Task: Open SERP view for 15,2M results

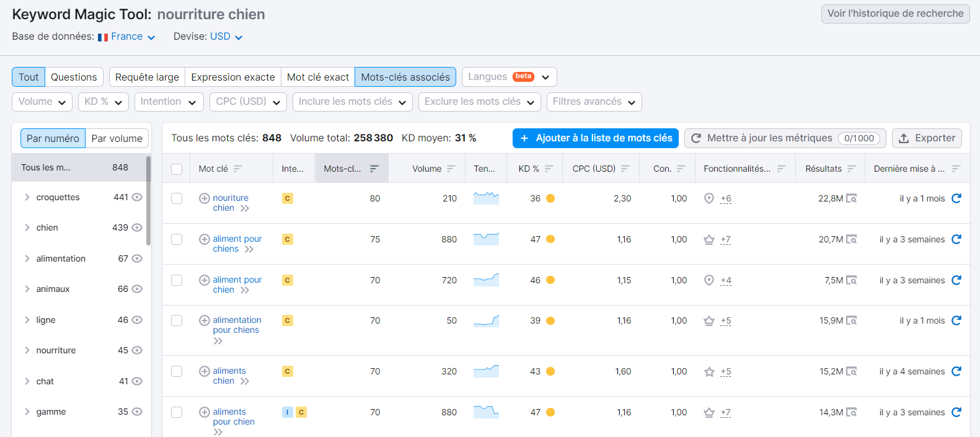Action: coord(852,371)
